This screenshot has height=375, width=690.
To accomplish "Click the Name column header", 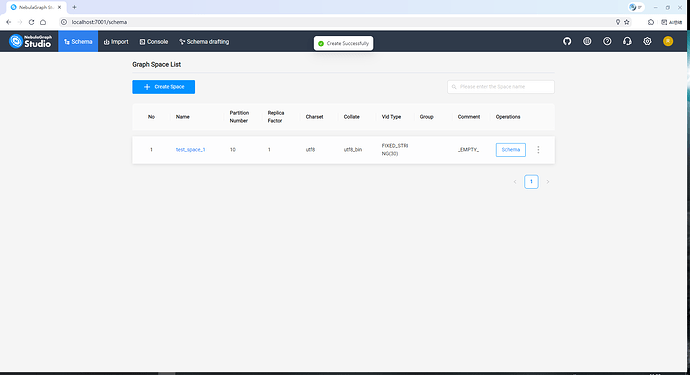I will pos(183,117).
